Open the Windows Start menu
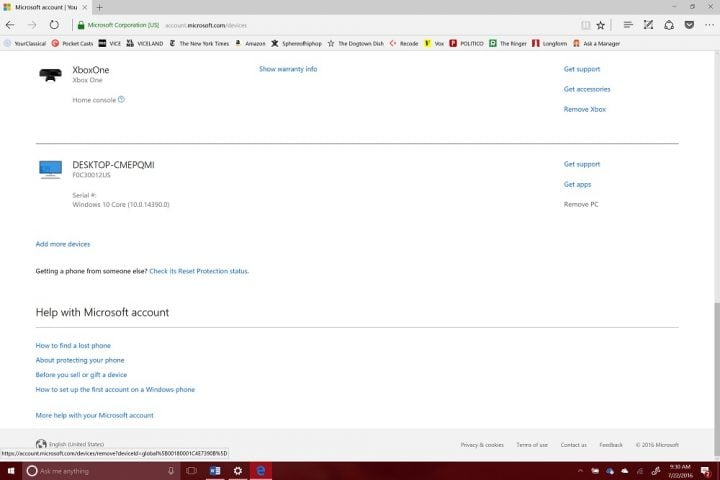720x480 pixels. coord(11,471)
